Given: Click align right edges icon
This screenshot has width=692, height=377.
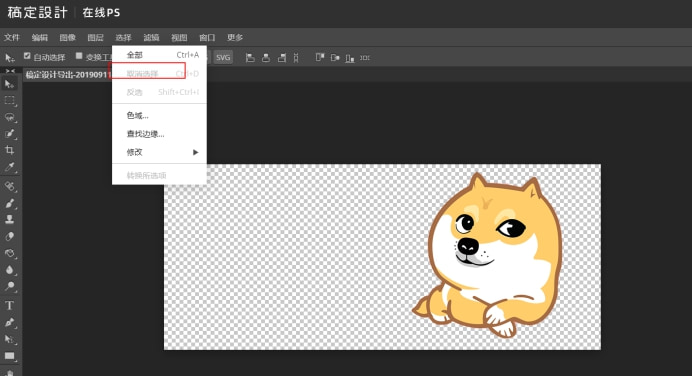Looking at the screenshot, I should pyautogui.click(x=282, y=58).
